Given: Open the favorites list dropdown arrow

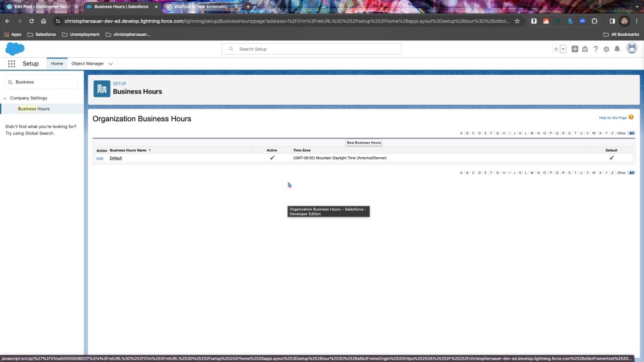Looking at the screenshot, I should [563, 49].
